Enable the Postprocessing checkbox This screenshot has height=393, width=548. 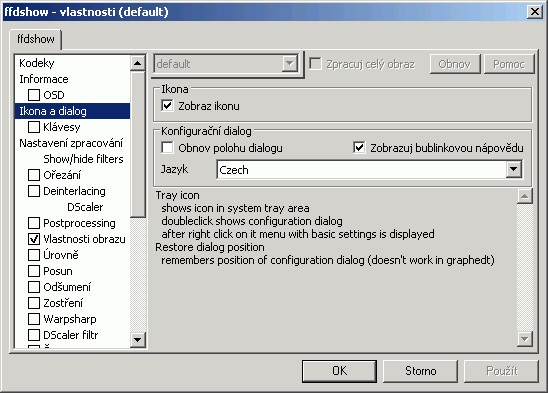[x=34, y=223]
